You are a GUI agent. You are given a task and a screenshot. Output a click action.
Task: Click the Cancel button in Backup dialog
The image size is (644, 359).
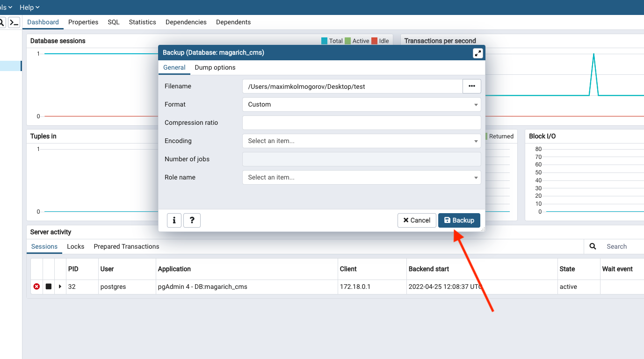(x=417, y=220)
